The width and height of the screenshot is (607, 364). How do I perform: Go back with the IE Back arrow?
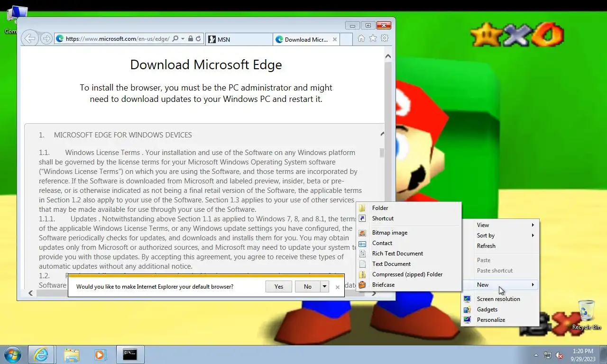click(x=29, y=38)
